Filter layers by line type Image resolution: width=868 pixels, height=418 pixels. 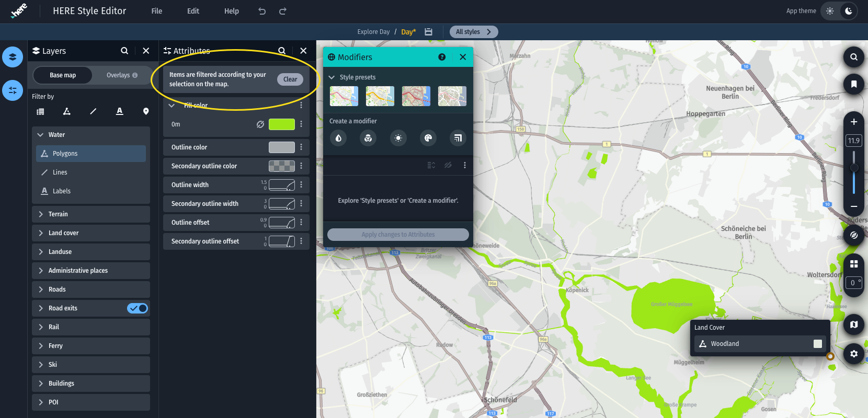click(93, 111)
